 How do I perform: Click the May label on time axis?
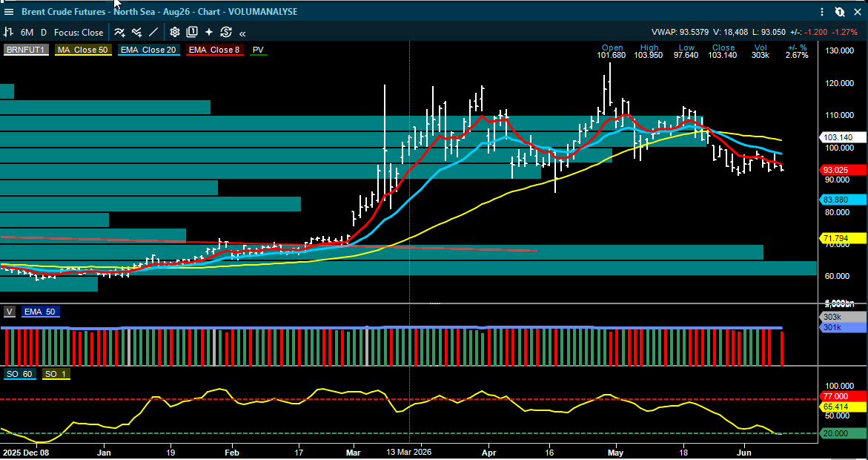pyautogui.click(x=615, y=453)
